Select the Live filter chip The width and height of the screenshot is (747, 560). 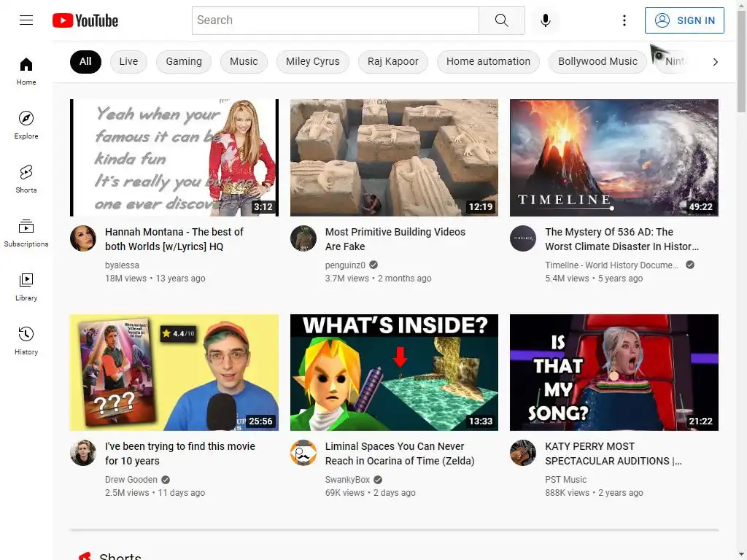(128, 62)
